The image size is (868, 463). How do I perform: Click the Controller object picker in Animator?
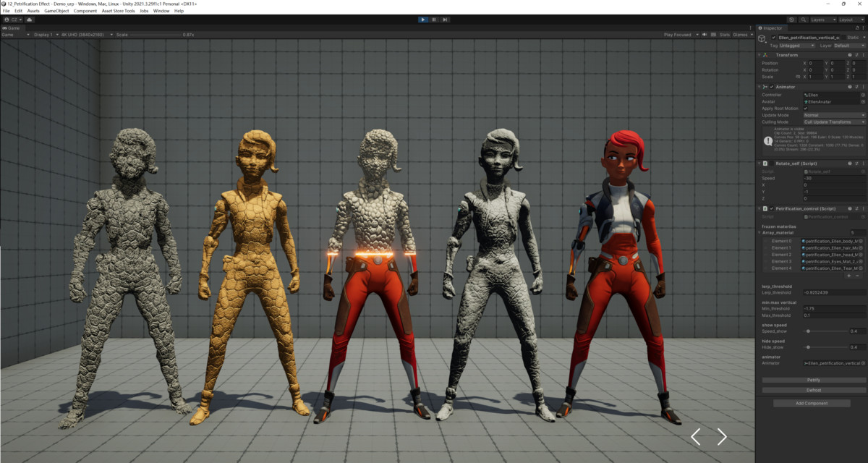click(x=862, y=94)
